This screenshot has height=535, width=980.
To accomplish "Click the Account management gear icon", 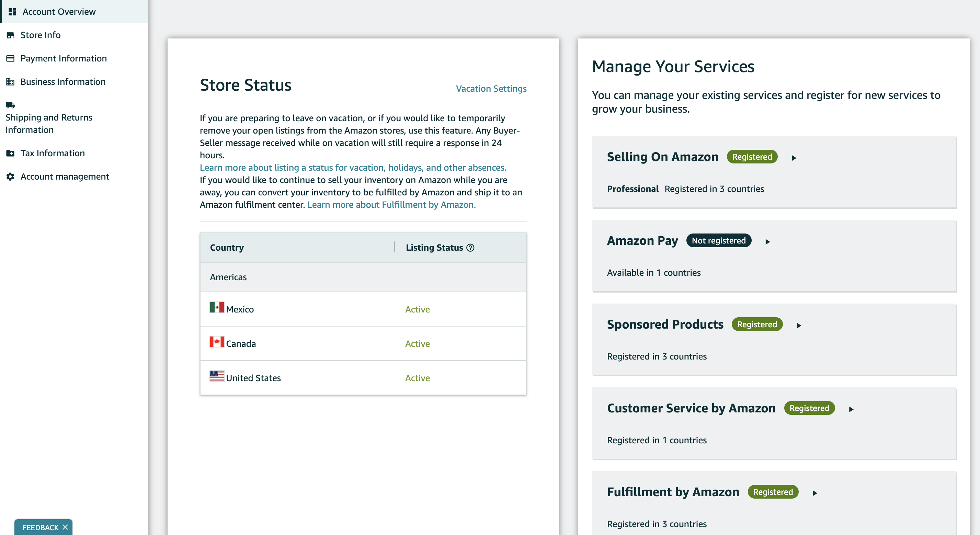I will pyautogui.click(x=10, y=177).
